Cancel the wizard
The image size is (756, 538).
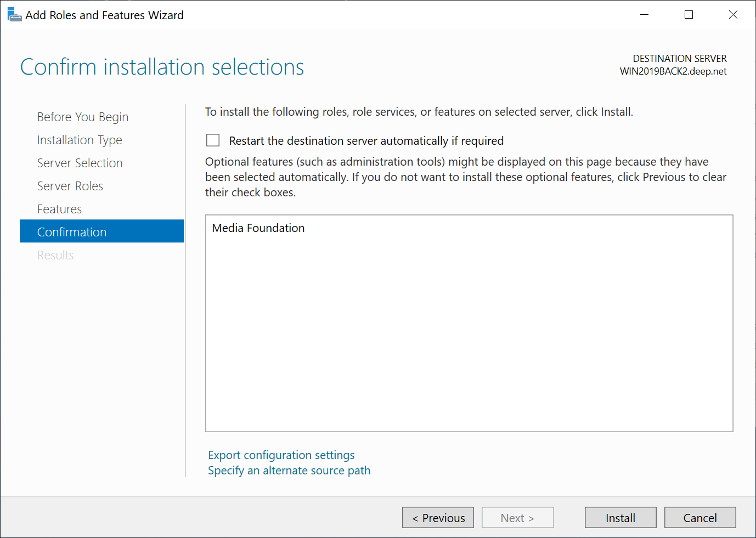[x=699, y=518]
